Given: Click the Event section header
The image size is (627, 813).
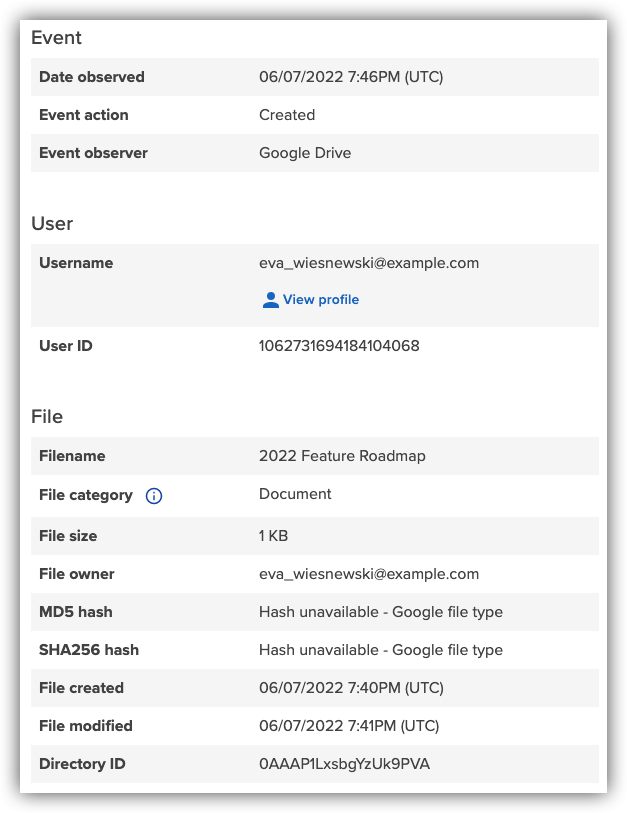Looking at the screenshot, I should 57,38.
